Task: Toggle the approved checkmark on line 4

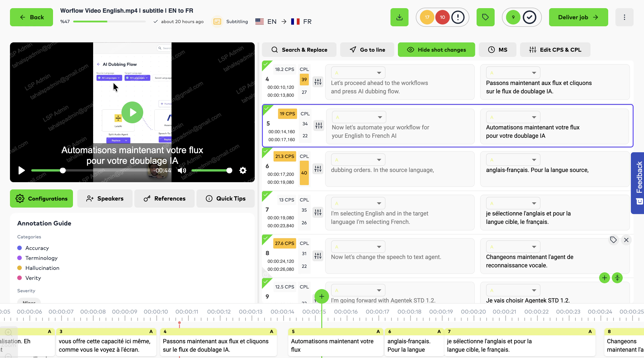Action: coord(266,65)
